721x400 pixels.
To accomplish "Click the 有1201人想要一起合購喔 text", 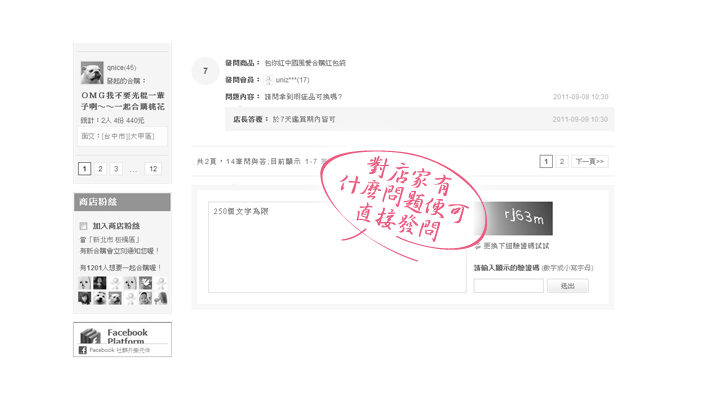I will [x=120, y=268].
